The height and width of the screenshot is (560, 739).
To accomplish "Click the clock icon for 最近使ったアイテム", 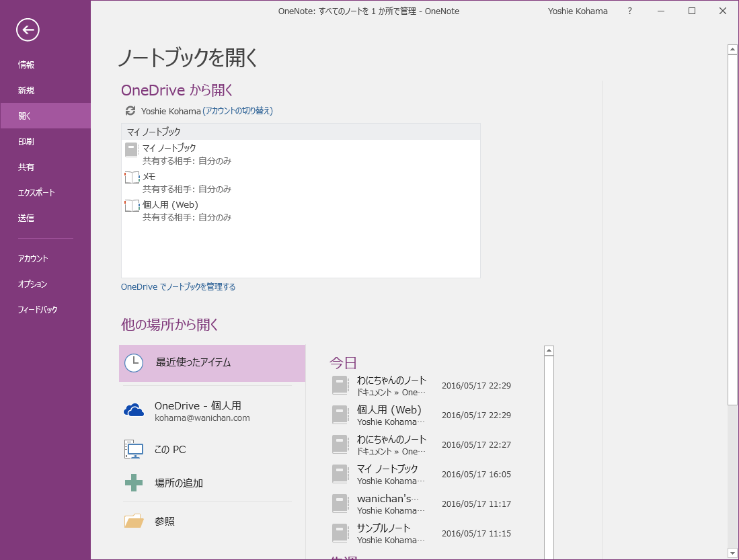I will [134, 363].
